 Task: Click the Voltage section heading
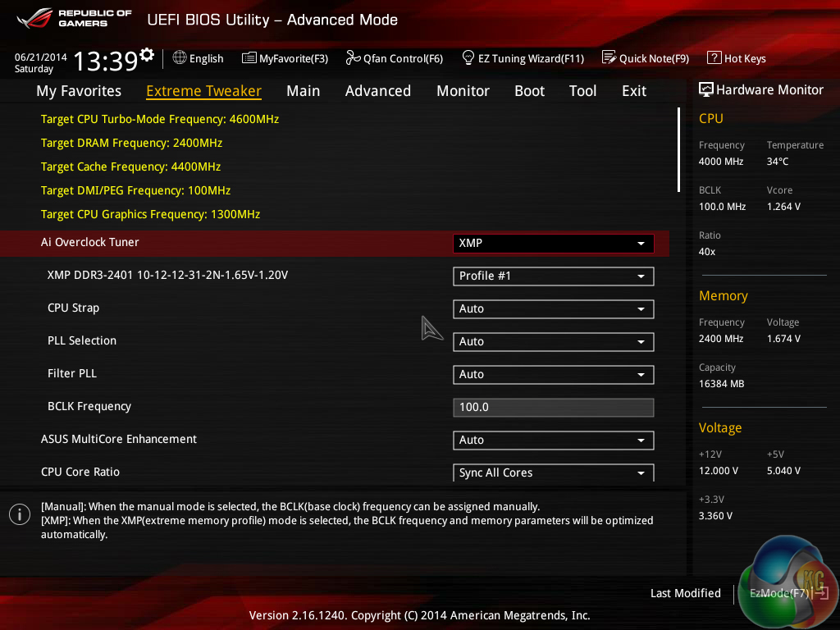tap(720, 428)
